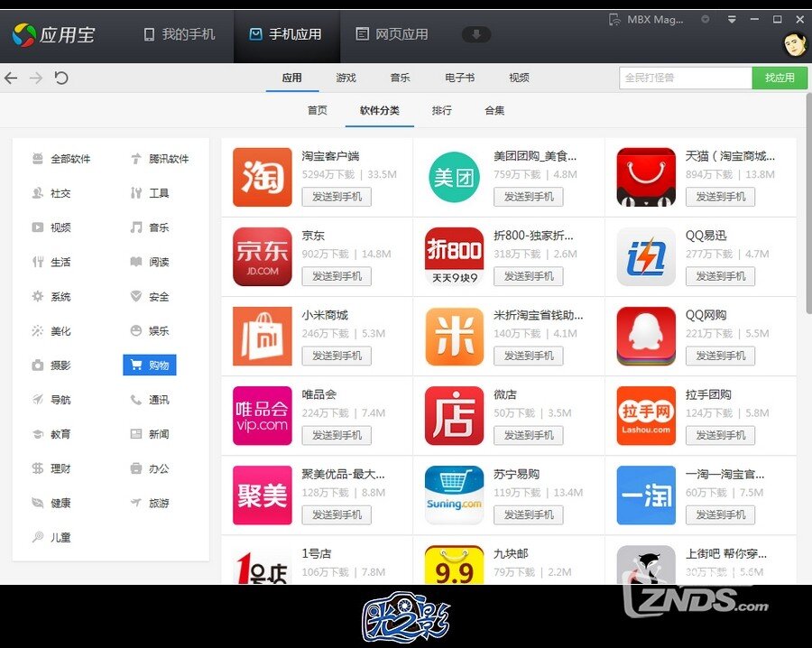Select 腾讯软件 in the sidebar

tap(160, 159)
